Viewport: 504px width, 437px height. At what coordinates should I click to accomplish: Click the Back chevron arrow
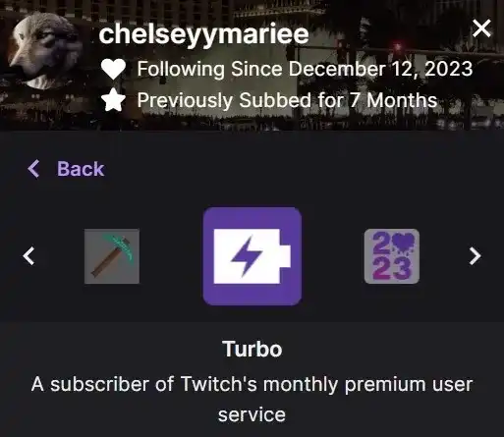coord(33,169)
